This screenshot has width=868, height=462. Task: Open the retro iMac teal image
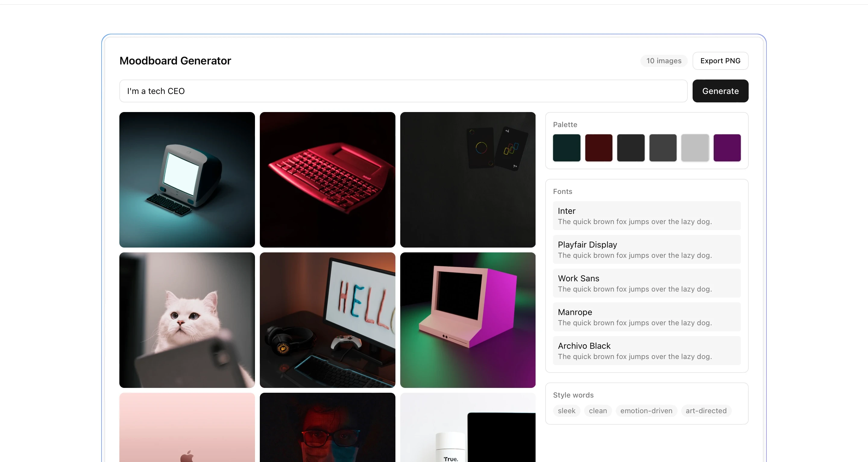(187, 180)
